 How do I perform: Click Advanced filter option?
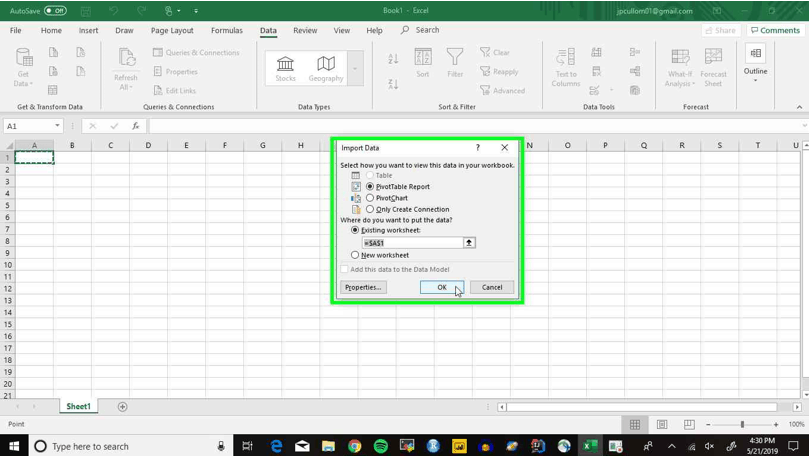coord(503,90)
